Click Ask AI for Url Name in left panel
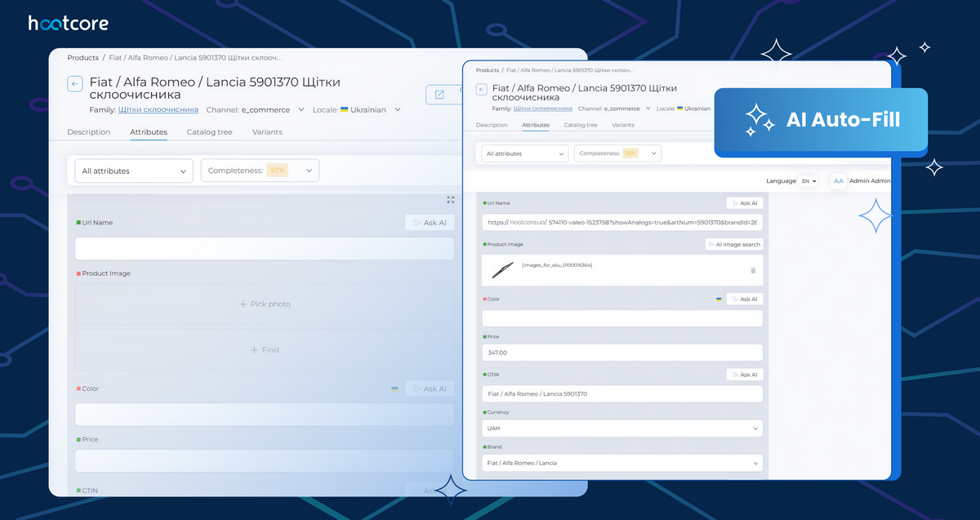Viewport: 980px width, 520px height. (x=429, y=222)
